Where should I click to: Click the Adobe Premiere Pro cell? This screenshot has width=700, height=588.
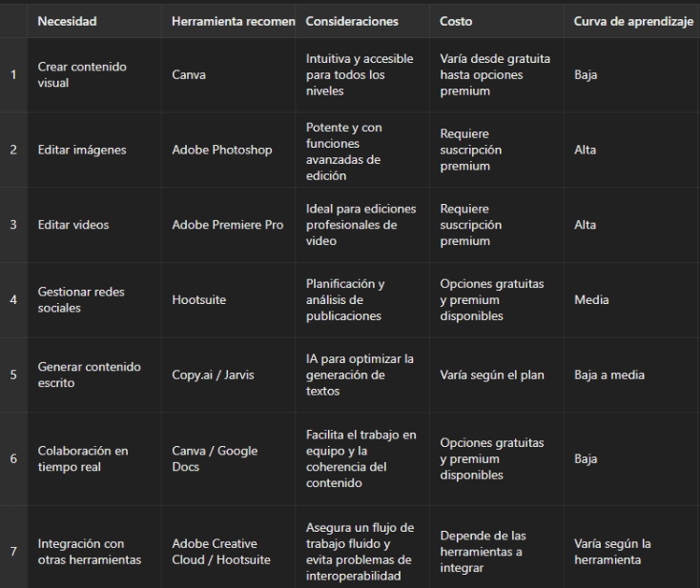pos(228,225)
